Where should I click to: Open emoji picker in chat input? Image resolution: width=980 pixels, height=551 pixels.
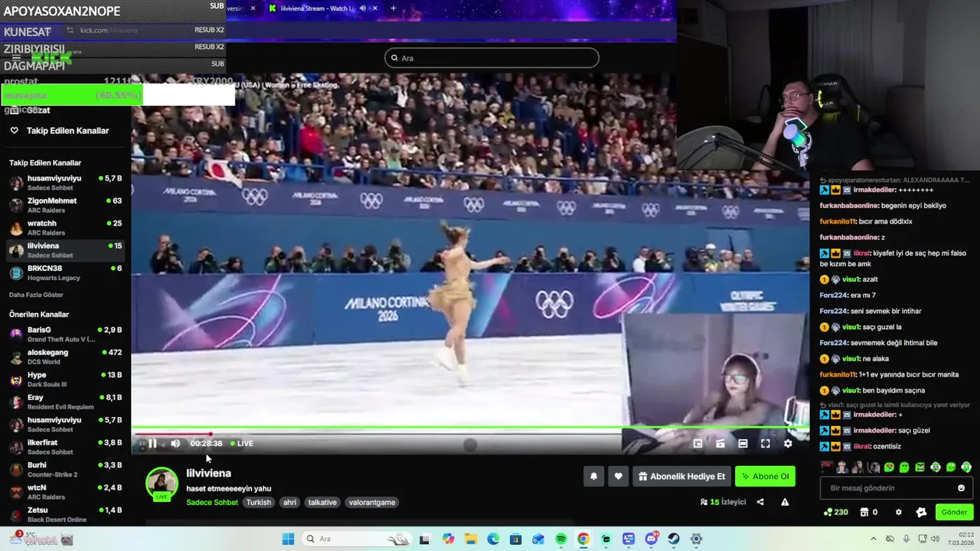point(961,487)
